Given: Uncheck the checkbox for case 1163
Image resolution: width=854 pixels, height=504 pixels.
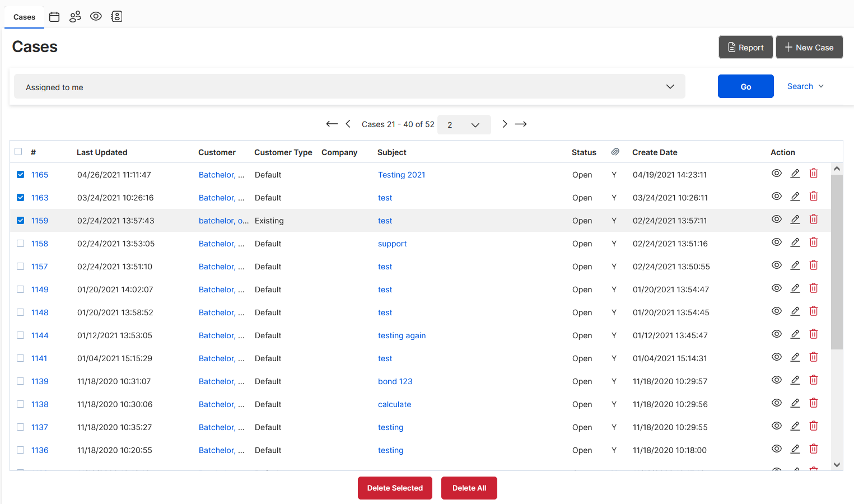Looking at the screenshot, I should pos(21,198).
